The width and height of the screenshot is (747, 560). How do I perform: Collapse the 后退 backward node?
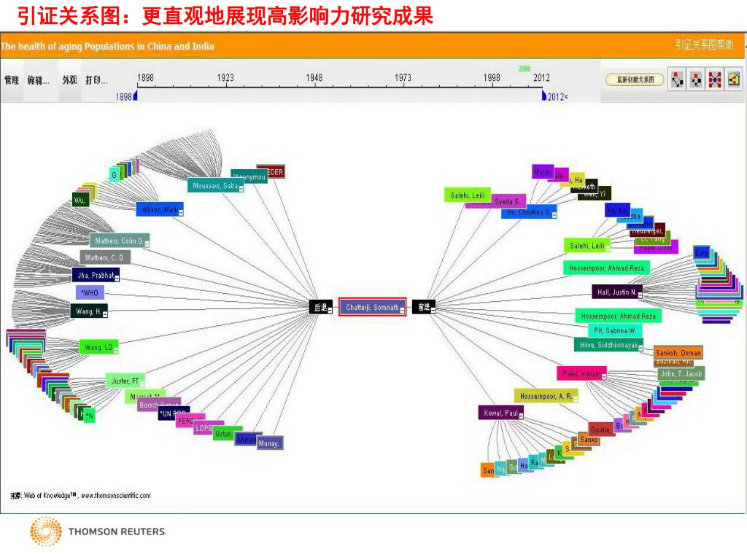point(330,311)
